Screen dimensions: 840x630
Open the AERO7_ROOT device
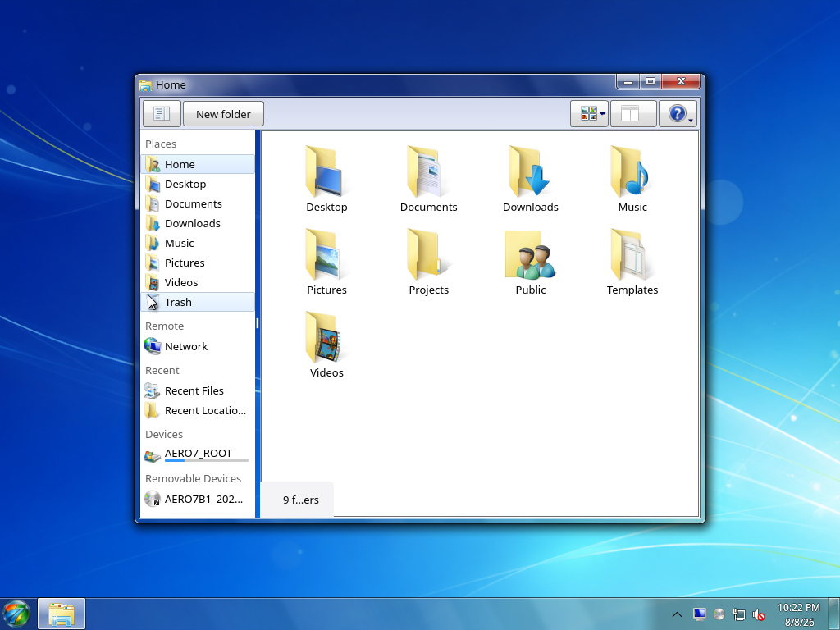click(198, 454)
